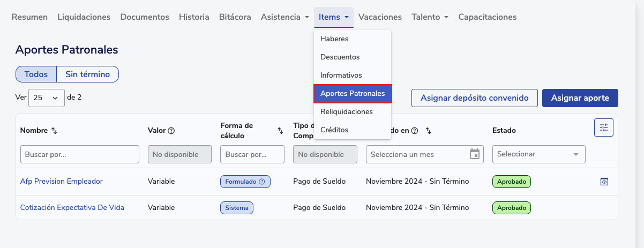644x248 pixels.
Task: Expand the Asistencia tab dropdown
Action: (284, 17)
